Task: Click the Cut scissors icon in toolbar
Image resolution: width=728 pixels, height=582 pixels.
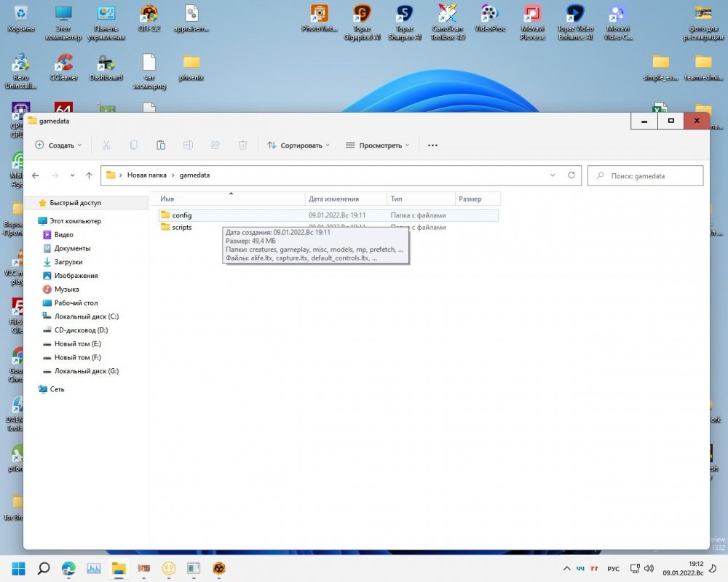Action: [106, 145]
